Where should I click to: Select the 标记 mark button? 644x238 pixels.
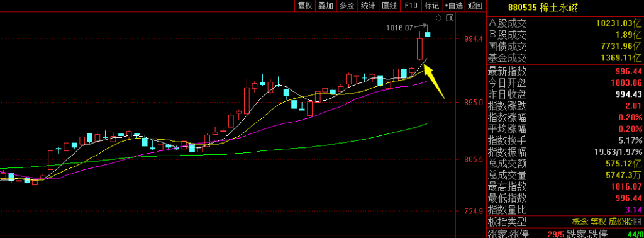click(x=431, y=6)
